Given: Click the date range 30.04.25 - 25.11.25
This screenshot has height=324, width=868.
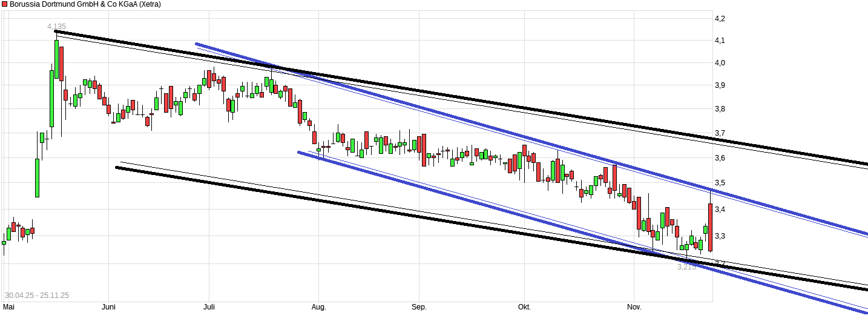Looking at the screenshot, I should (x=37, y=296).
